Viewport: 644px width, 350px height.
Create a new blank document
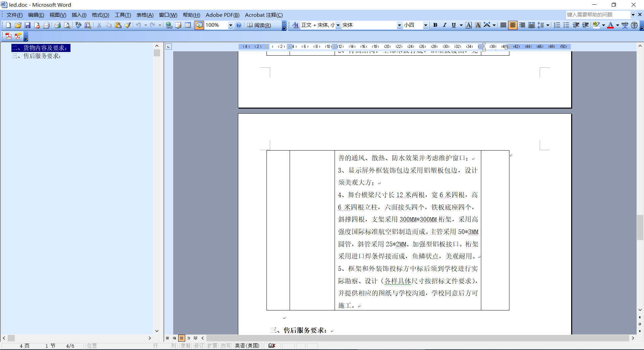tap(8, 25)
